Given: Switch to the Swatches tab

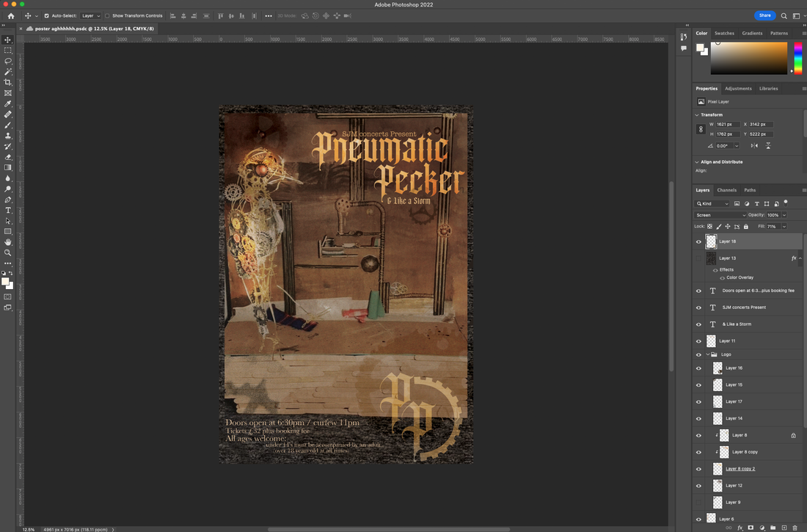Looking at the screenshot, I should coord(724,33).
